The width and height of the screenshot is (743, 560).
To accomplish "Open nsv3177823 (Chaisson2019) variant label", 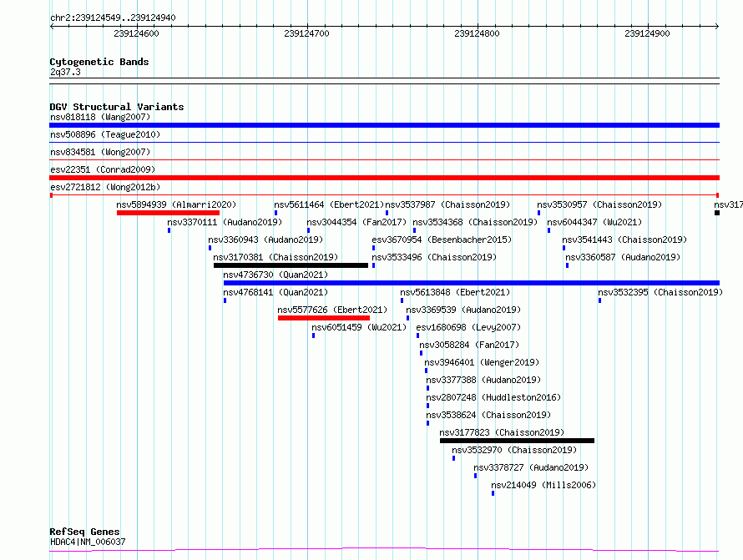I will point(502,432).
